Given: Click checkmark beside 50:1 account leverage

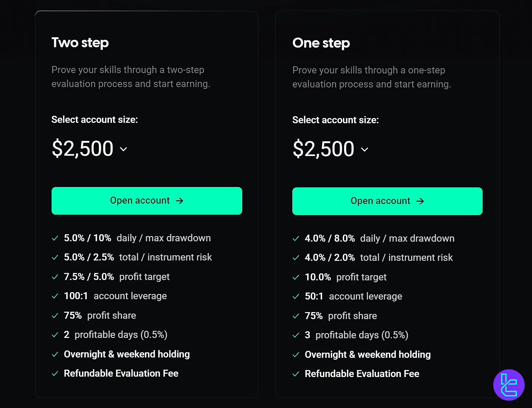Looking at the screenshot, I should [x=296, y=297].
